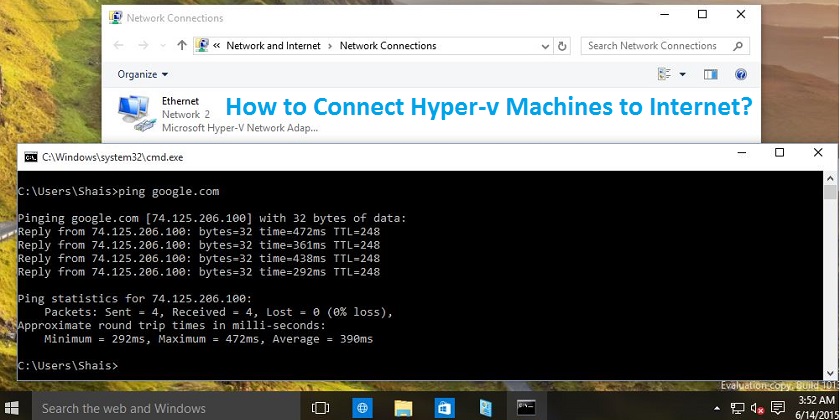
Task: Focus the Search Network Connections box
Action: point(665,46)
